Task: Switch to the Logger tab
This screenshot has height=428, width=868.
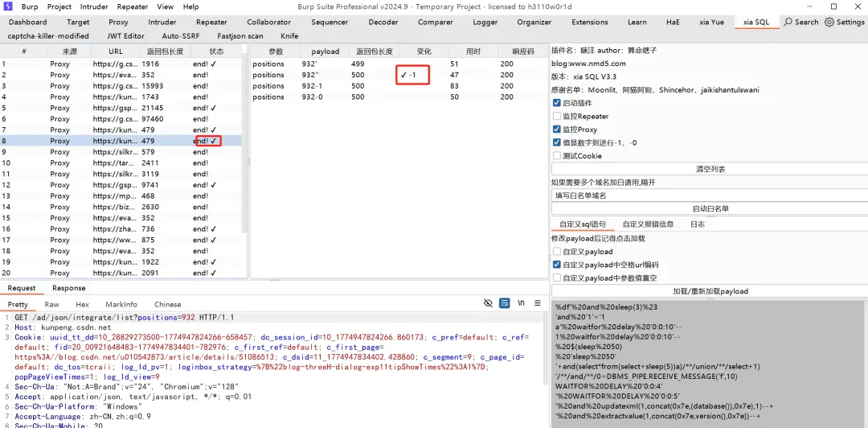Action: (485, 23)
